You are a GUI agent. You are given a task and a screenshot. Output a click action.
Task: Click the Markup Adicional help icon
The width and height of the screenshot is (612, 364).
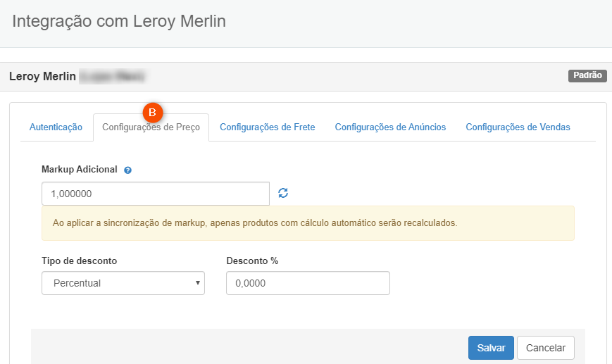[127, 170]
